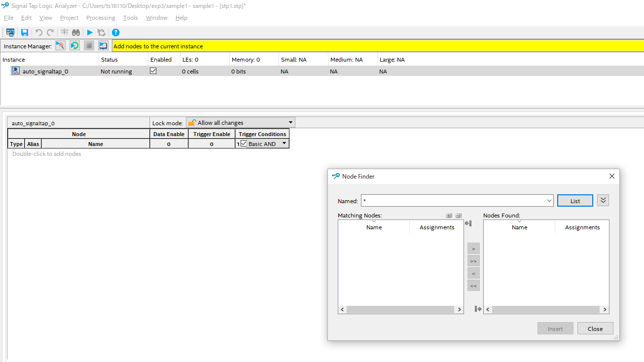
Task: Open the Help menu
Action: [181, 18]
